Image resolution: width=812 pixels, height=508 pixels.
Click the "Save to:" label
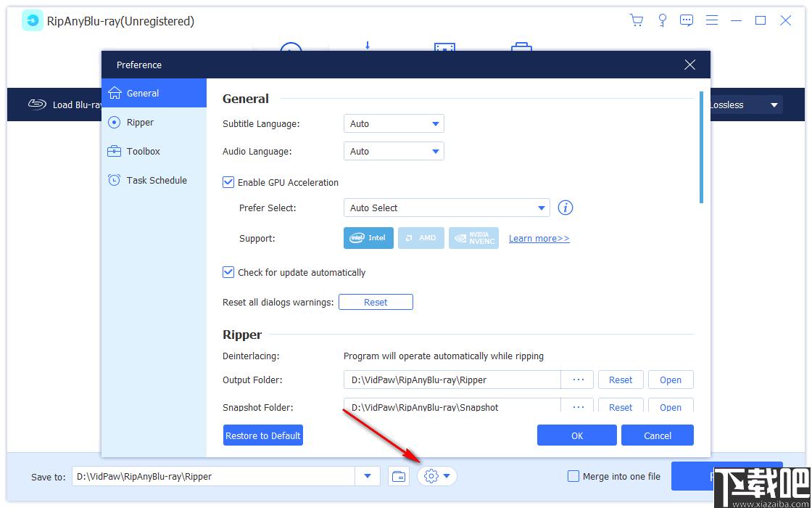[x=49, y=477]
